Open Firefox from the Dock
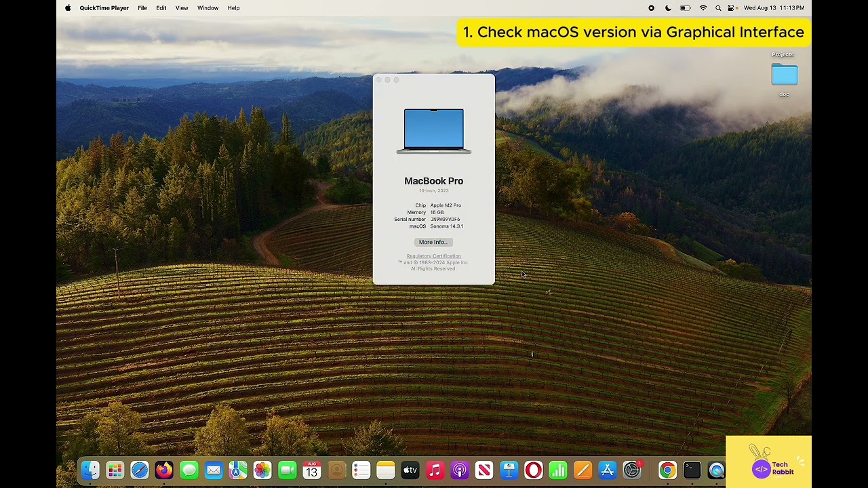Image resolution: width=868 pixels, height=488 pixels. tap(164, 470)
